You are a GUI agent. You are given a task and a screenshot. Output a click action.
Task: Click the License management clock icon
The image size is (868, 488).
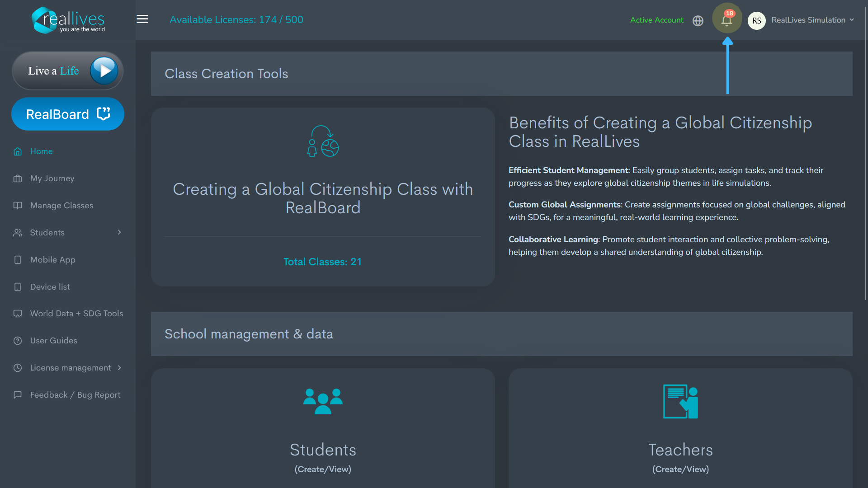18,368
